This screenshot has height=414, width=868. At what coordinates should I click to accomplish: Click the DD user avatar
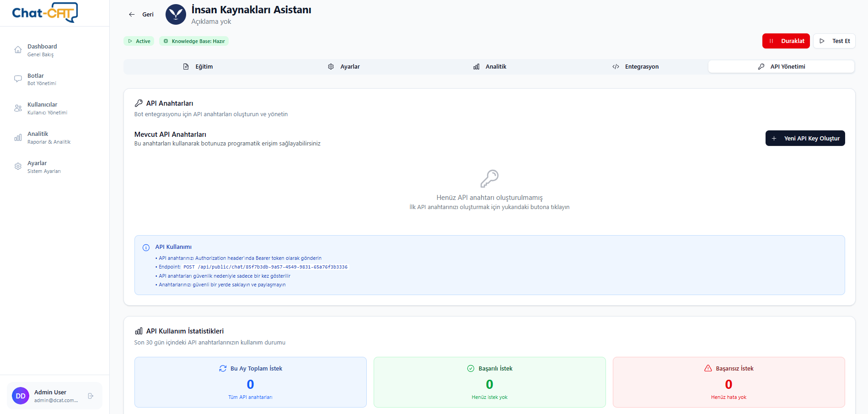click(21, 396)
